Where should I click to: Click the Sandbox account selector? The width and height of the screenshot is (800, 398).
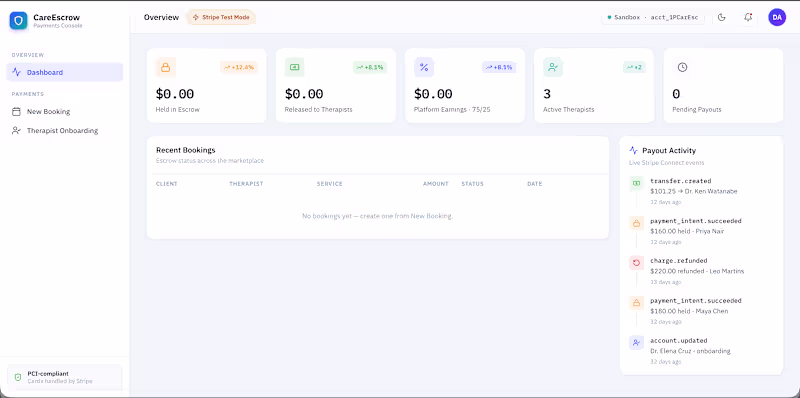coord(653,17)
